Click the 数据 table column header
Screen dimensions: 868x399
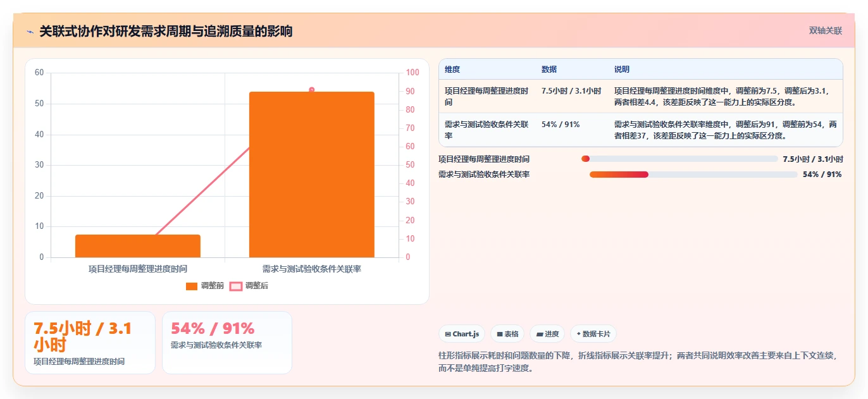(549, 70)
